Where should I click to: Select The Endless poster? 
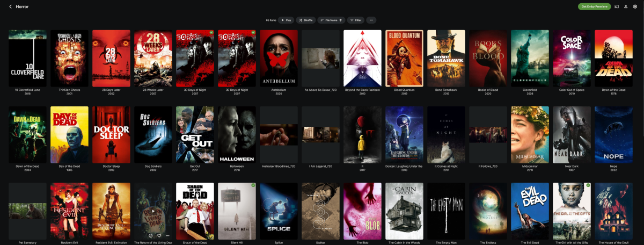[x=488, y=211]
